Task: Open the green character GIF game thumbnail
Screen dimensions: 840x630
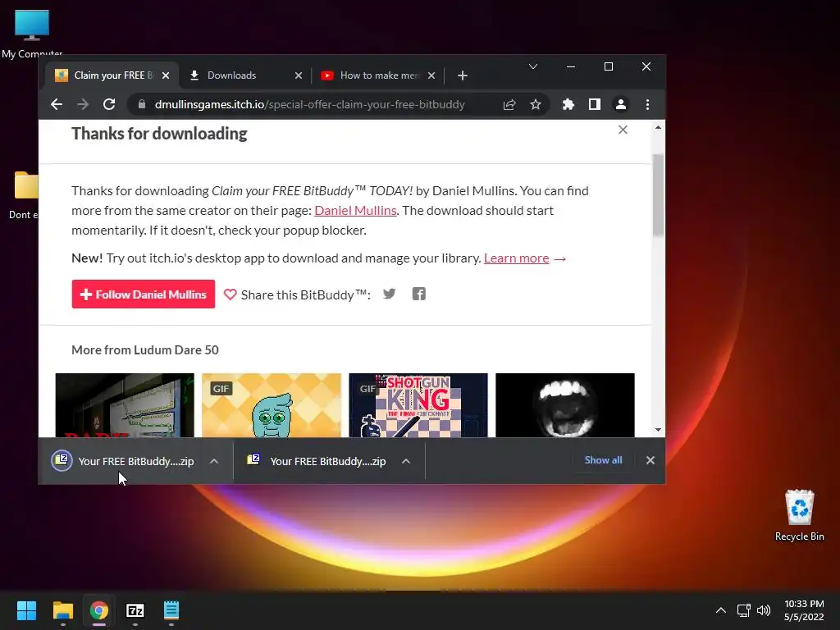Action: (271, 405)
